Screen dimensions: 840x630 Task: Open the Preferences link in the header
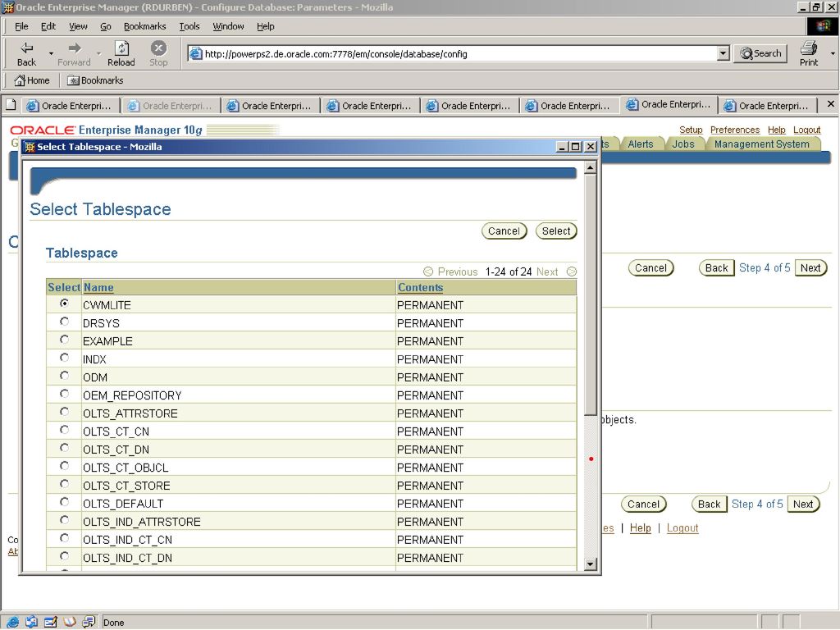pyautogui.click(x=735, y=130)
